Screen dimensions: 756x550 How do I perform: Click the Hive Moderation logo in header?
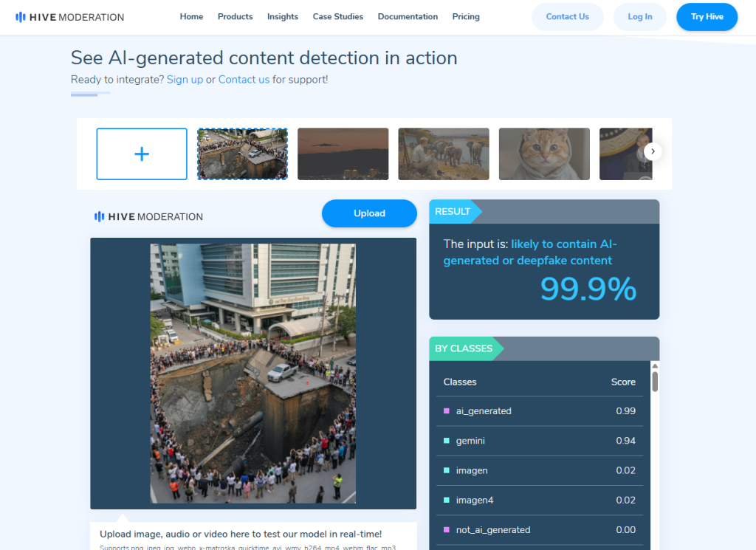[70, 18]
